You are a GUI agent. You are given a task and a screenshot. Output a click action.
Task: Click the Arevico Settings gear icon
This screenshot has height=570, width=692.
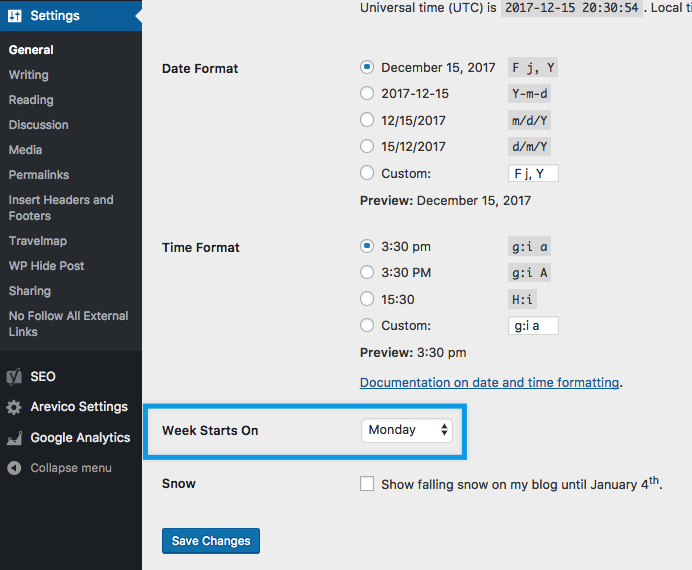(x=14, y=408)
